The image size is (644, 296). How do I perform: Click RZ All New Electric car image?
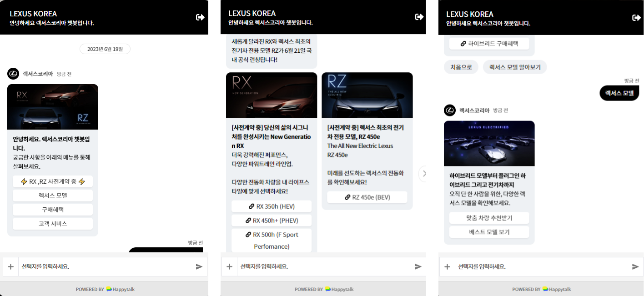[367, 95]
